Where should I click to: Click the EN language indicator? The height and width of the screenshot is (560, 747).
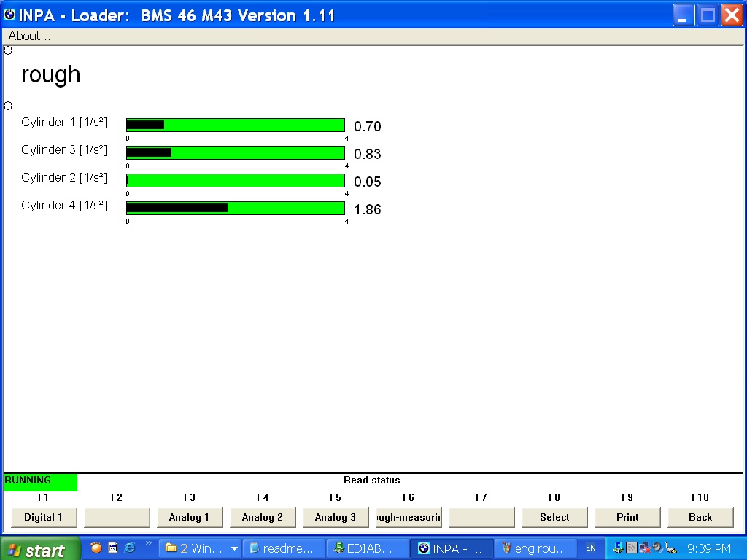591,548
